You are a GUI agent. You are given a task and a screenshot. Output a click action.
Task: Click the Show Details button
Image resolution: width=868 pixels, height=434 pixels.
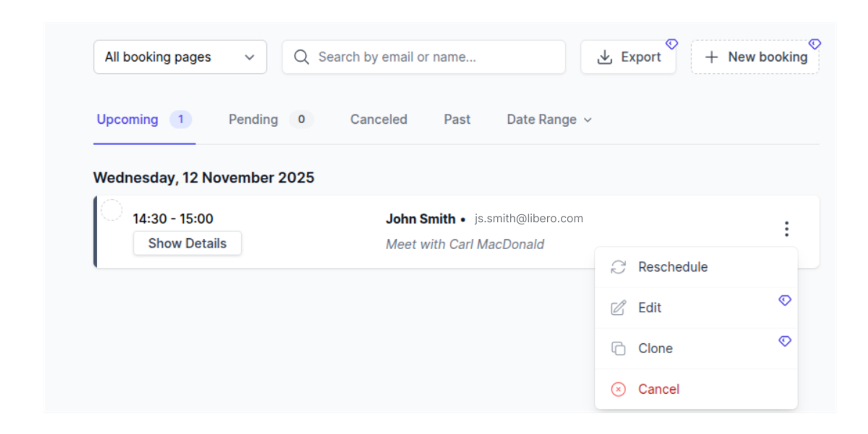pyautogui.click(x=187, y=243)
